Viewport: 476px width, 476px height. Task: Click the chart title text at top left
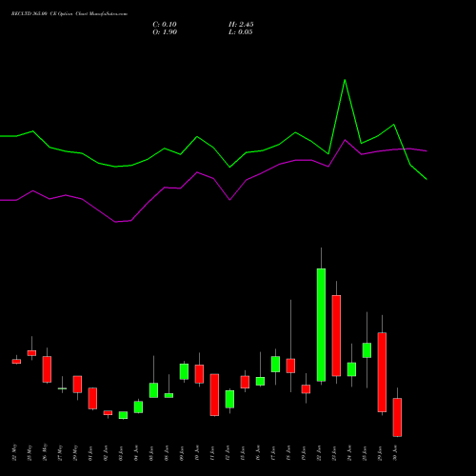[x=69, y=14]
